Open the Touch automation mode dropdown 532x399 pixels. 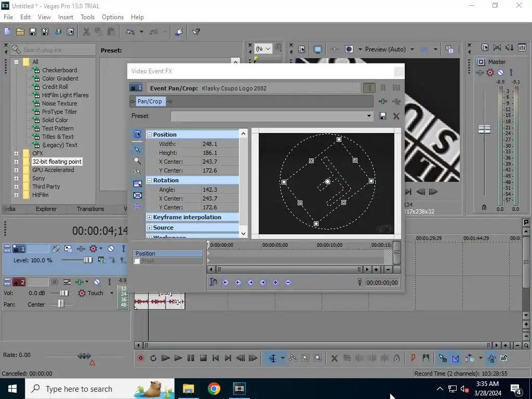pos(112,293)
